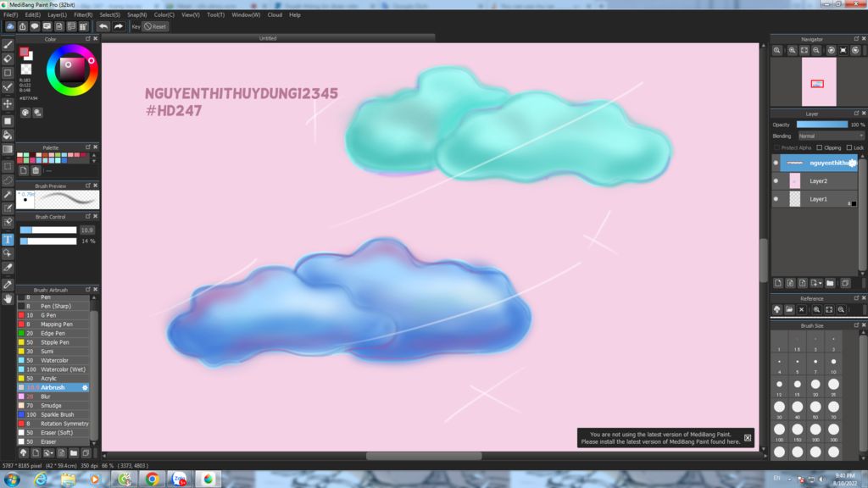Open the Snap menu
The height and width of the screenshot is (488, 868).
pos(136,15)
